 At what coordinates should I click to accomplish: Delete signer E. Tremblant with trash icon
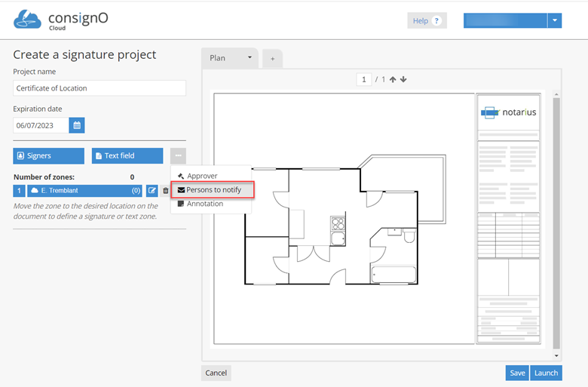pyautogui.click(x=165, y=191)
